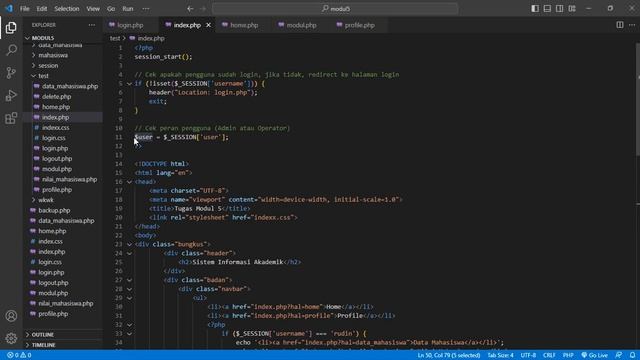Show more menu items ellipsis
Viewport: 640px width, 360px height.
(146, 9)
